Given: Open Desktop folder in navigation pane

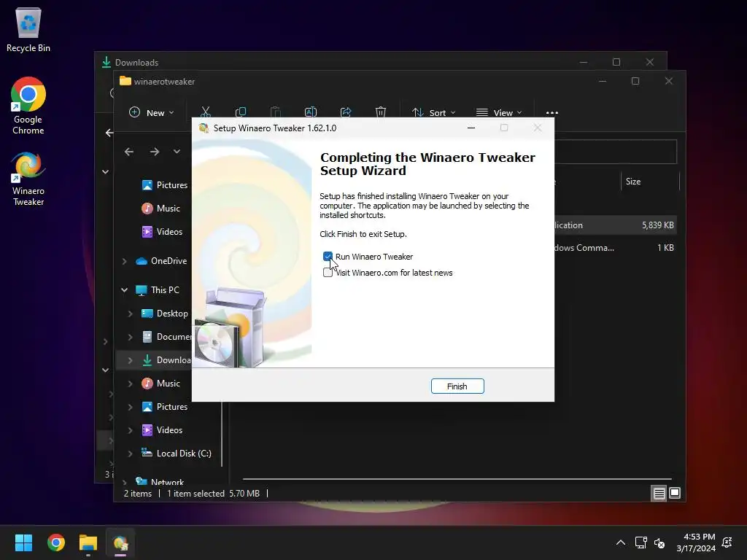Looking at the screenshot, I should 165,314.
